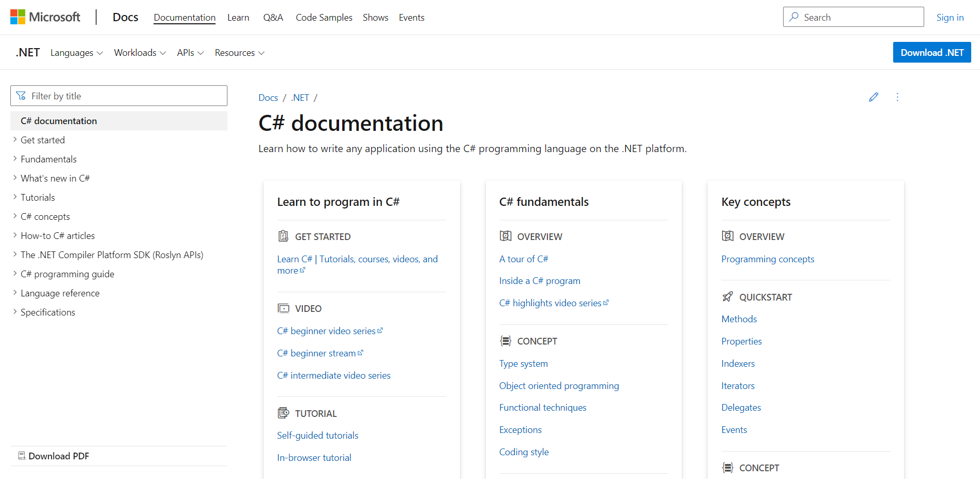
Task: Open the Resources dropdown
Action: click(x=240, y=53)
